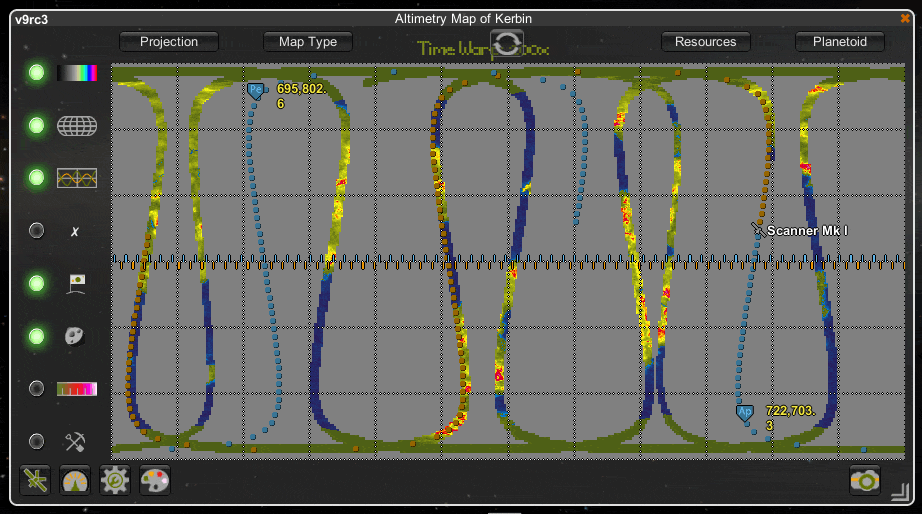Viewport: 922px width, 514px height.
Task: Toggle the legend indicator light
Action: 36,389
